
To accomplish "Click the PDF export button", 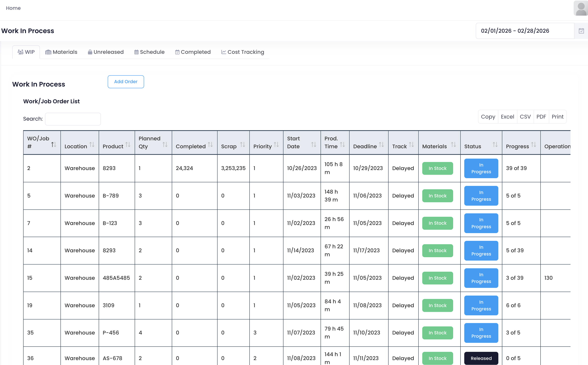I will point(541,117).
